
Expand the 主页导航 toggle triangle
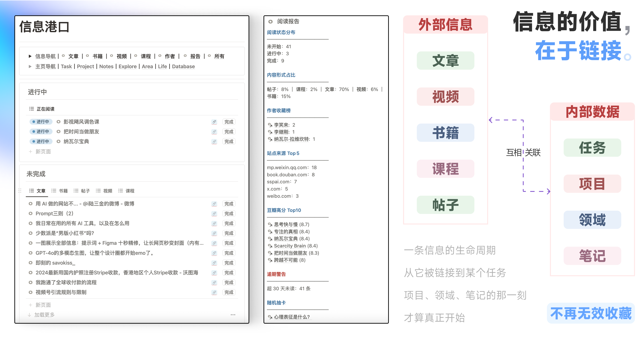pyautogui.click(x=30, y=67)
